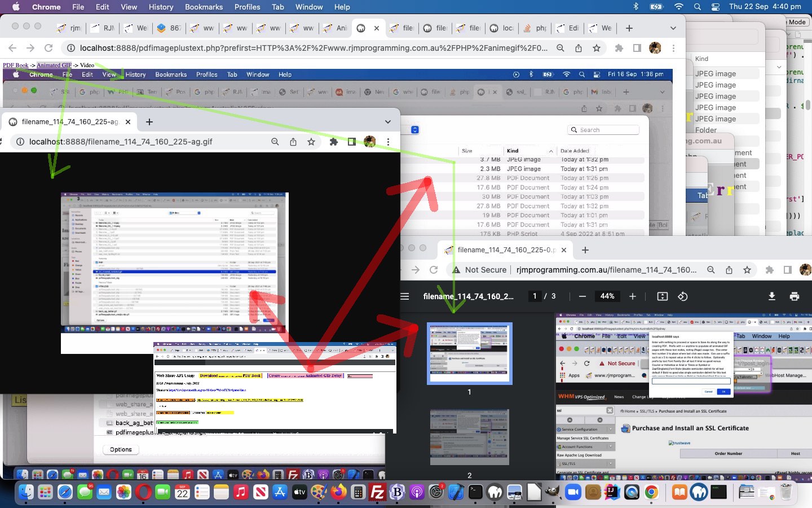Click the fit to page icon in PDF viewer
Screen dimensions: 812x508
(x=663, y=296)
